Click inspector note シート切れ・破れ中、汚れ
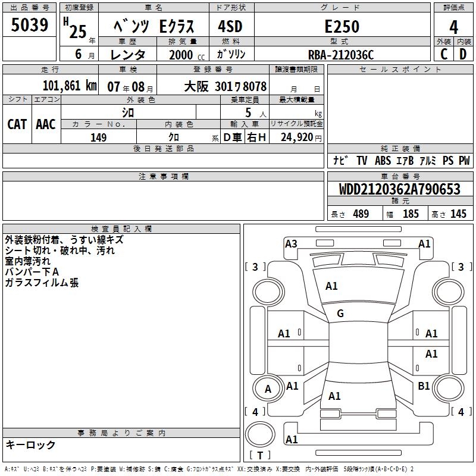 pyautogui.click(x=60, y=250)
